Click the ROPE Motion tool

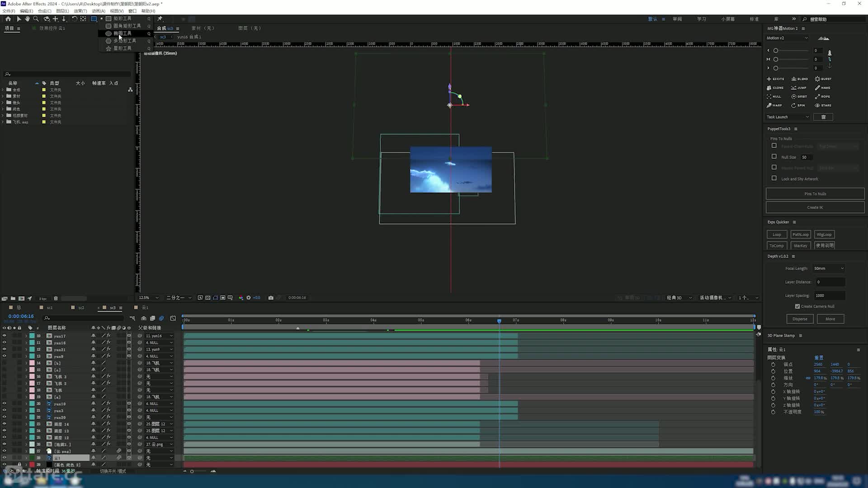823,97
